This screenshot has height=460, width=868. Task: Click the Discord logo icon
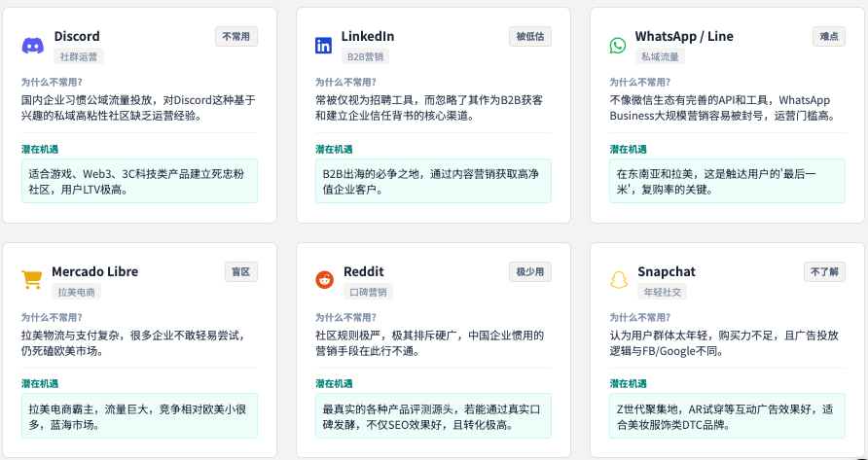coord(32,46)
